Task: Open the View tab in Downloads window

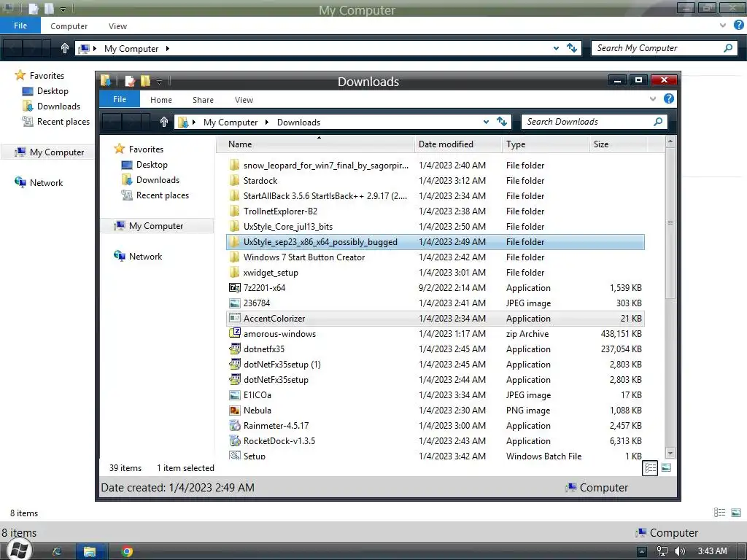Action: point(244,100)
